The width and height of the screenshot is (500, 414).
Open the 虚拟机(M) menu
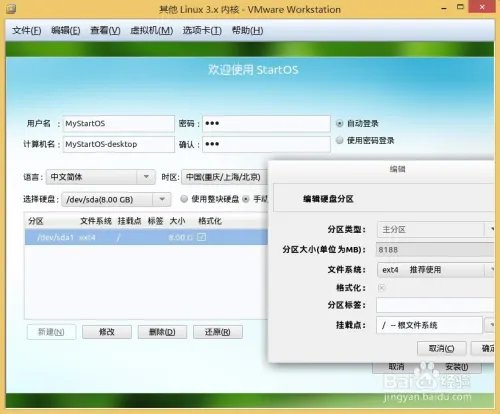(x=151, y=31)
